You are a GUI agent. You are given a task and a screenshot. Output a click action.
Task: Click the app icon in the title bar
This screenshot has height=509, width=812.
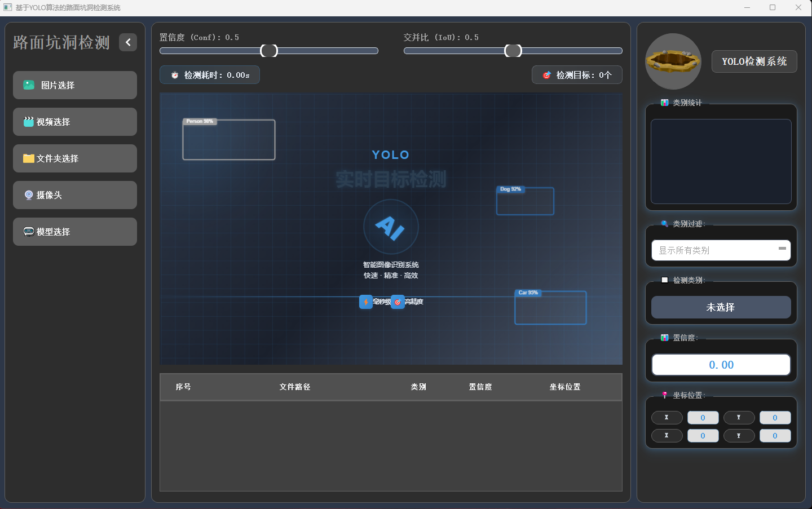tap(8, 7)
